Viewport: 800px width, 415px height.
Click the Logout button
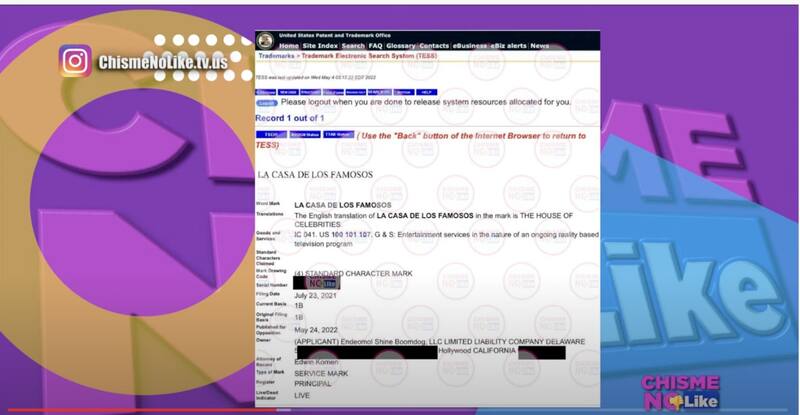point(266,102)
